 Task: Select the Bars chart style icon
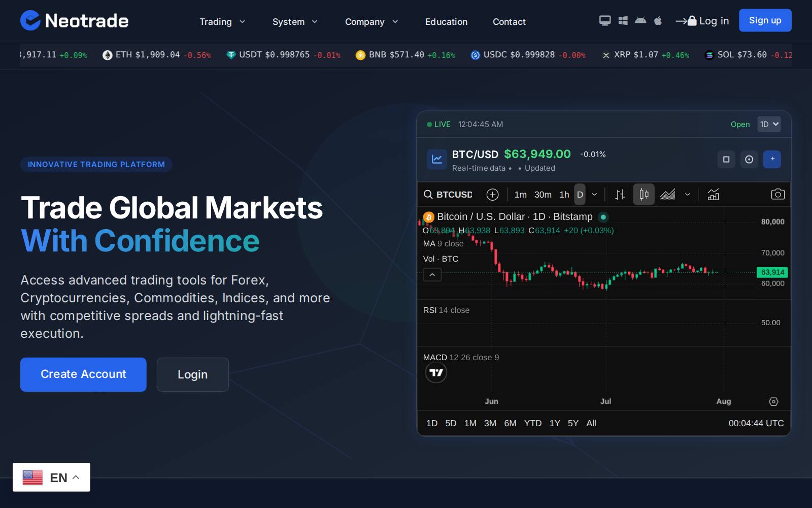[620, 195]
